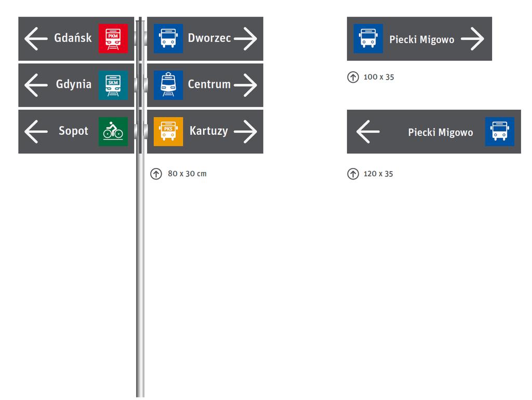This screenshot has width=532, height=400.
Task: Click the circled up-arrow beside 120 x 35
Action: point(353,174)
